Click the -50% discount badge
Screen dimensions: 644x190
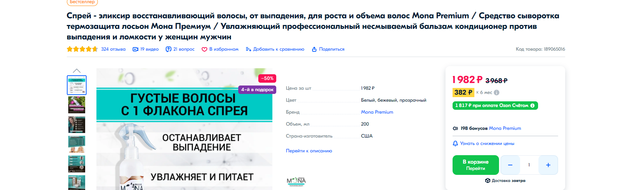point(267,78)
